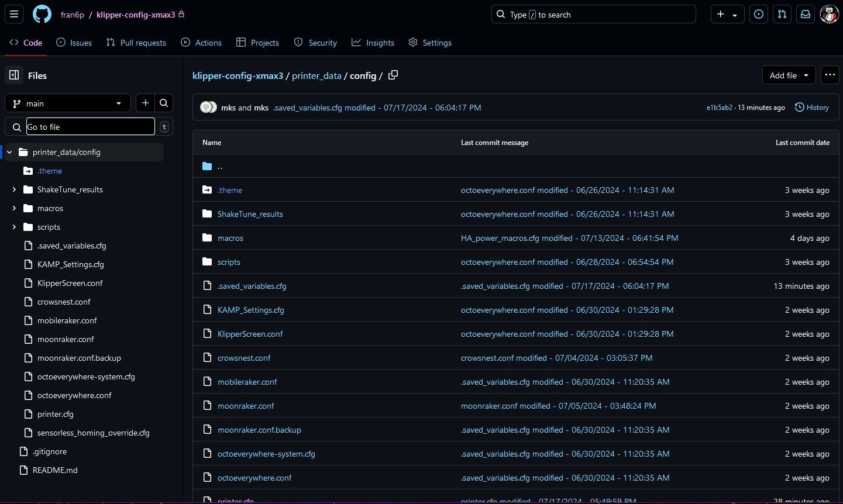Focus the Type / to search box
The height and width of the screenshot is (504, 843).
[594, 14]
